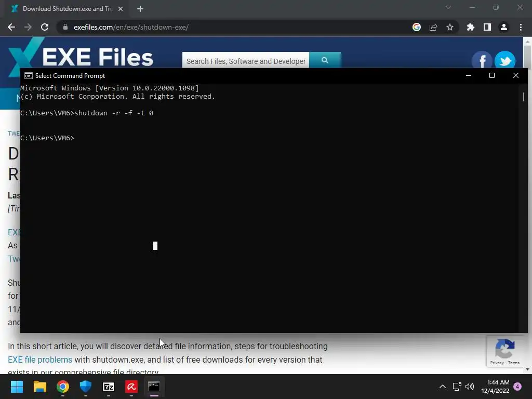This screenshot has height=399, width=532.
Task: Click the magnifier search button on EXE Files
Action: (325, 60)
